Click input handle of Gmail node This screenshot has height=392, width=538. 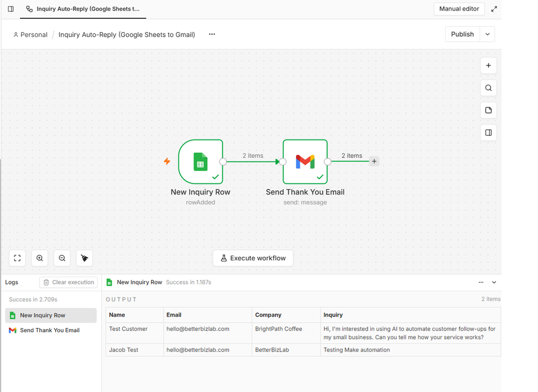click(x=283, y=162)
